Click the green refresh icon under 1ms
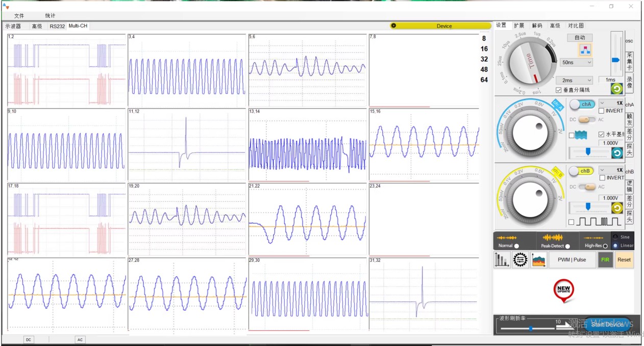The width and height of the screenshot is (644, 346). 616,89
